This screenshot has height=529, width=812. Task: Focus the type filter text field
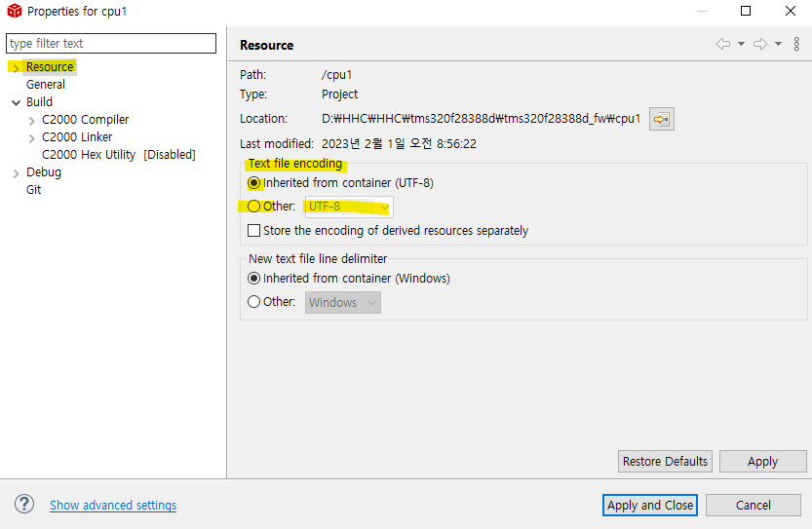click(x=111, y=44)
